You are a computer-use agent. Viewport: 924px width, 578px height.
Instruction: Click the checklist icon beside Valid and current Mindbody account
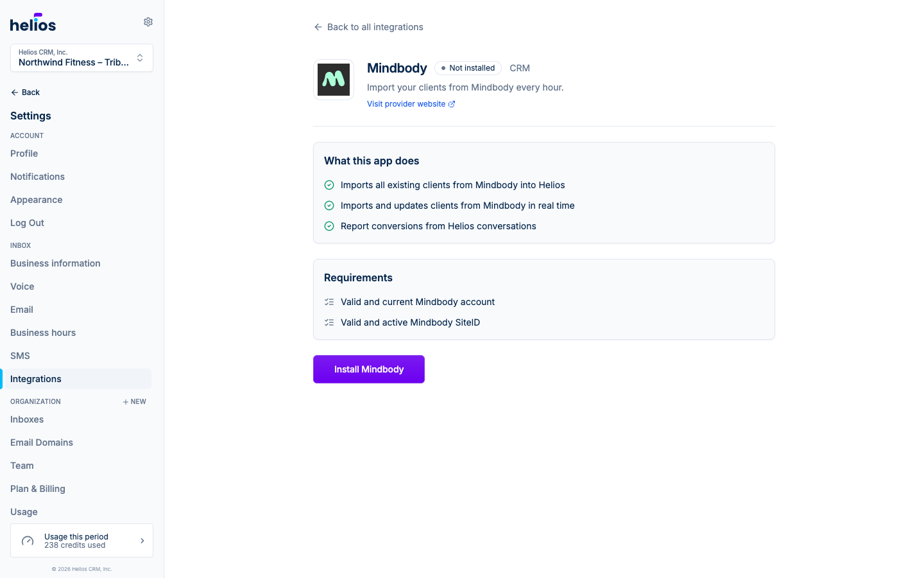(x=329, y=302)
